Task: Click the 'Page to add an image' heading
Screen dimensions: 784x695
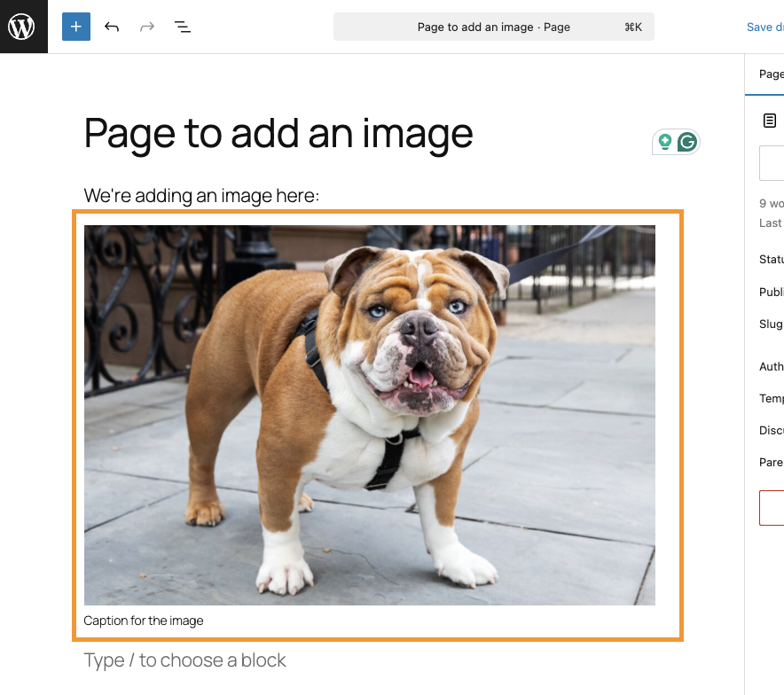Action: pyautogui.click(x=278, y=133)
